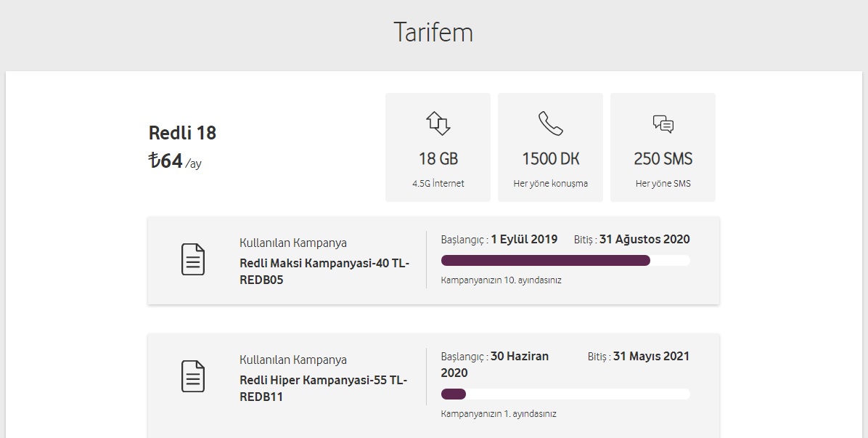Click the Redli Hiper campaign progress bar

click(565, 394)
